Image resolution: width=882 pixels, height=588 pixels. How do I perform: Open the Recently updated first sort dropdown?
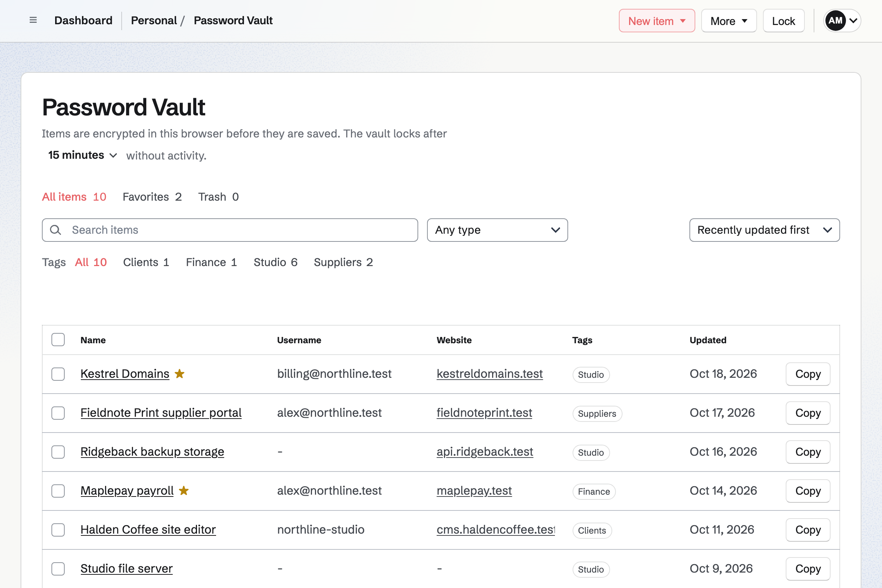[x=764, y=230]
